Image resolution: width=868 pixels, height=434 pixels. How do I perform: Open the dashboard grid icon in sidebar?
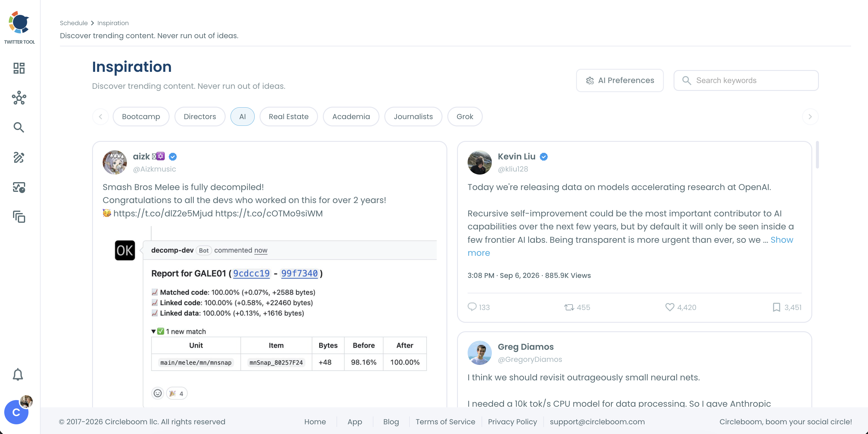[19, 68]
